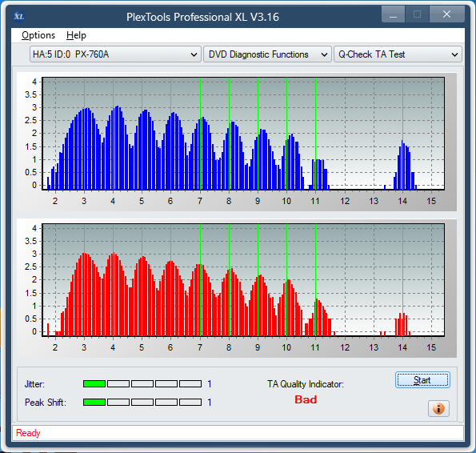476x453 pixels.
Task: Open the Help menu
Action: point(76,35)
